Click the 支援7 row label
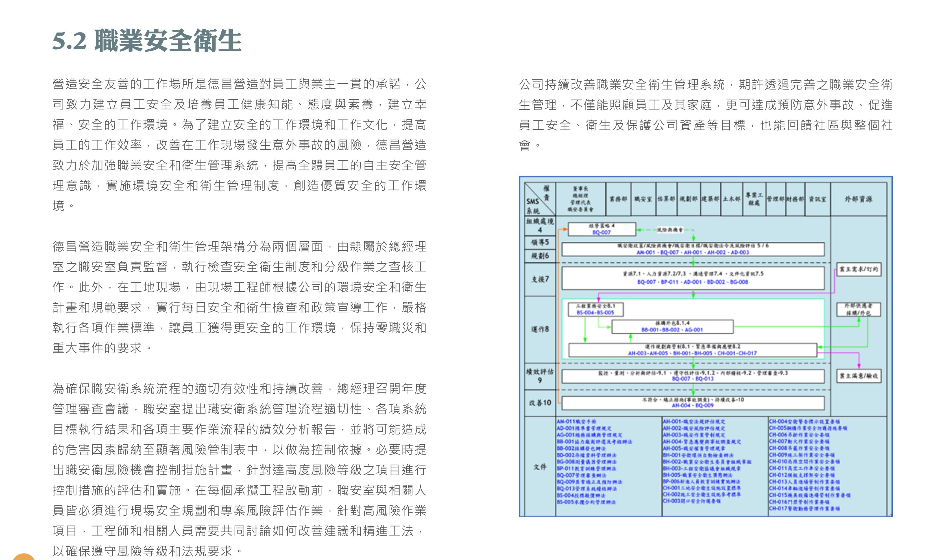944x560 pixels. (540, 279)
